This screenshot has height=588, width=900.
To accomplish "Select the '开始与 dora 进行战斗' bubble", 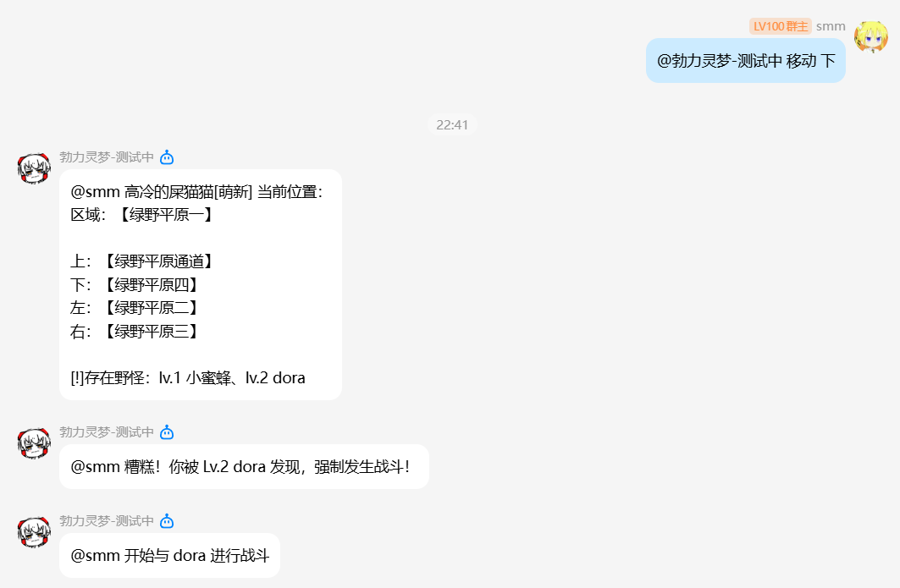I will 170,556.
